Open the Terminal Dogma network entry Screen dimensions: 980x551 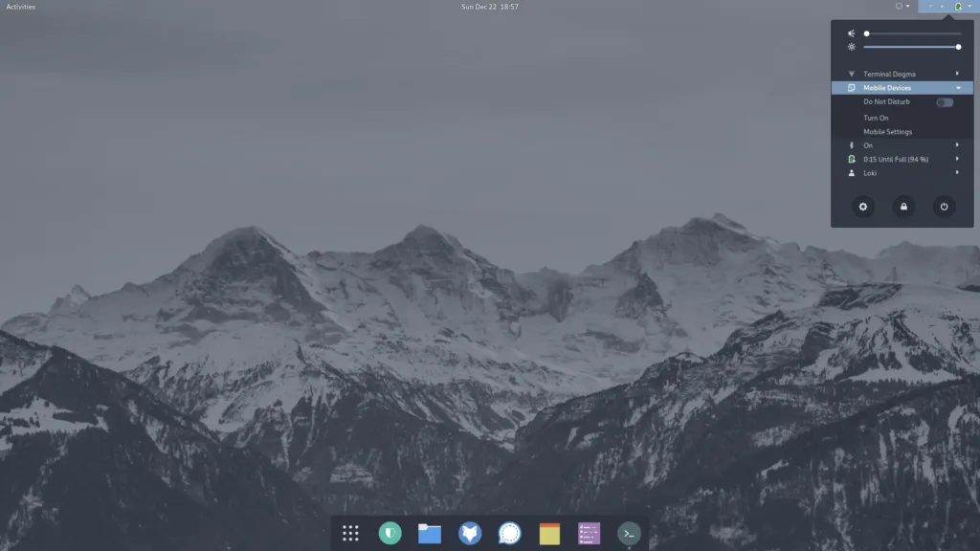902,74
